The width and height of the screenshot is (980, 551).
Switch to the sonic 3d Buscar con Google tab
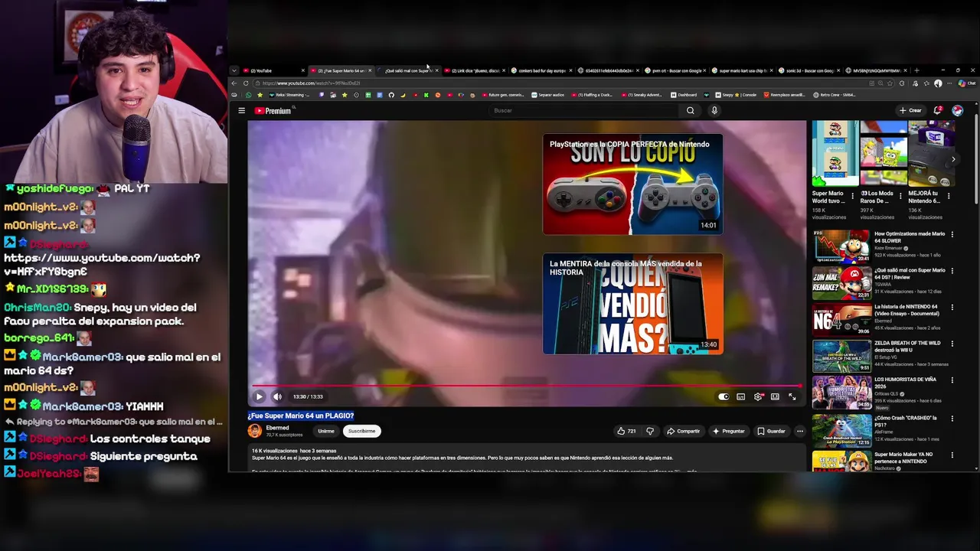809,70
